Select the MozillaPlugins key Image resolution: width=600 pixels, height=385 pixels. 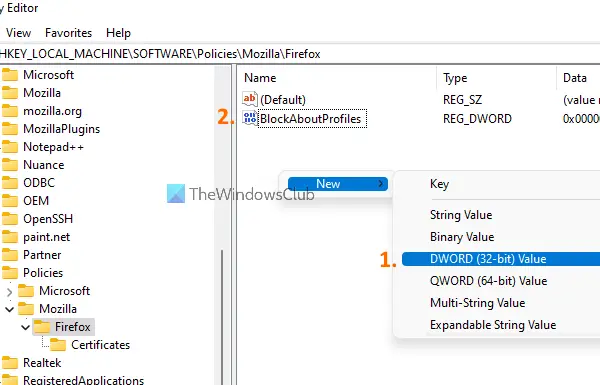pos(61,129)
